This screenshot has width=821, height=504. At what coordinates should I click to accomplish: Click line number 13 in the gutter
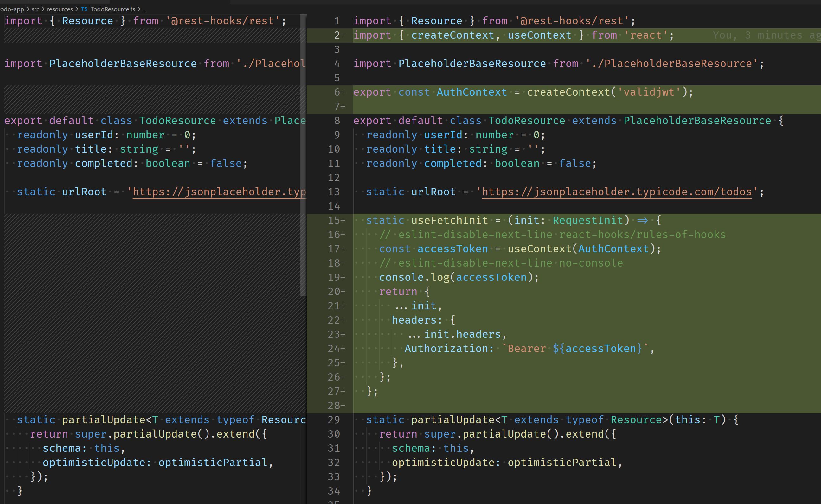click(x=334, y=192)
